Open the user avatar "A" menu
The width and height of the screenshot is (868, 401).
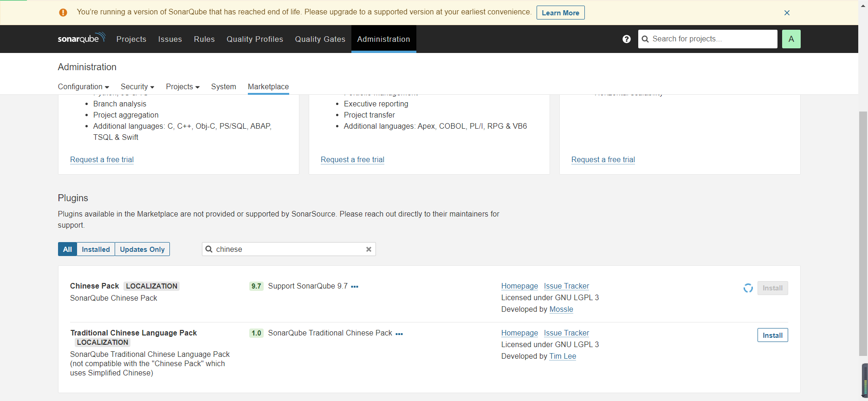(791, 39)
